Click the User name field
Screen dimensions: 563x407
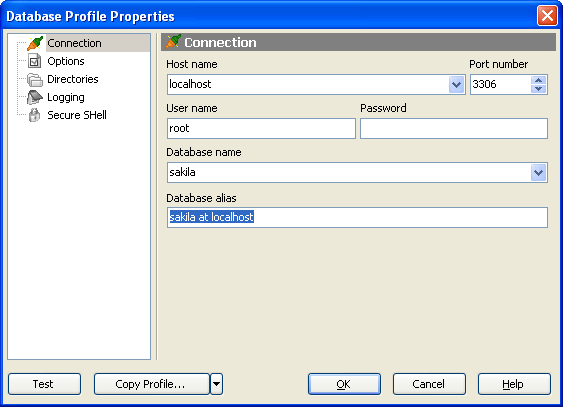pyautogui.click(x=261, y=128)
